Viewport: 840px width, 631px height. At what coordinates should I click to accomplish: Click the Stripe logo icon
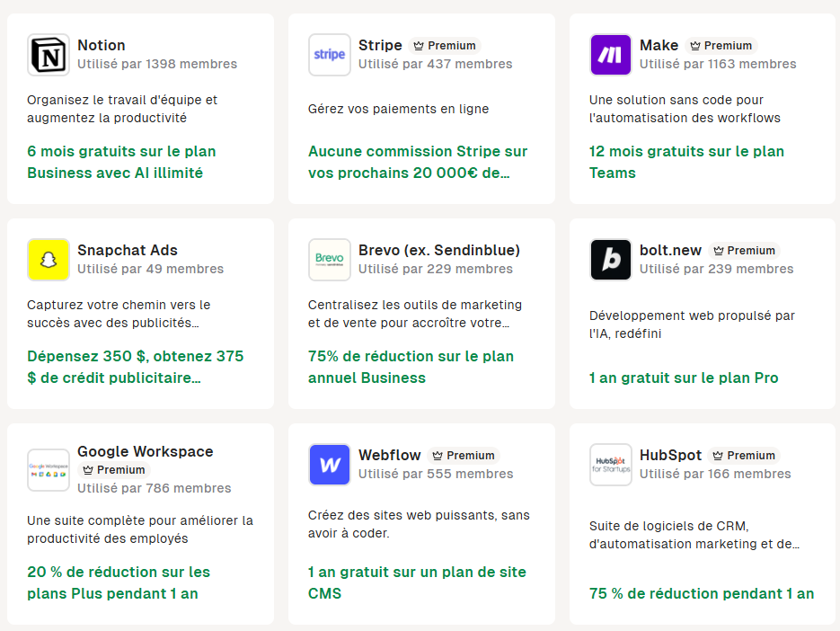330,55
